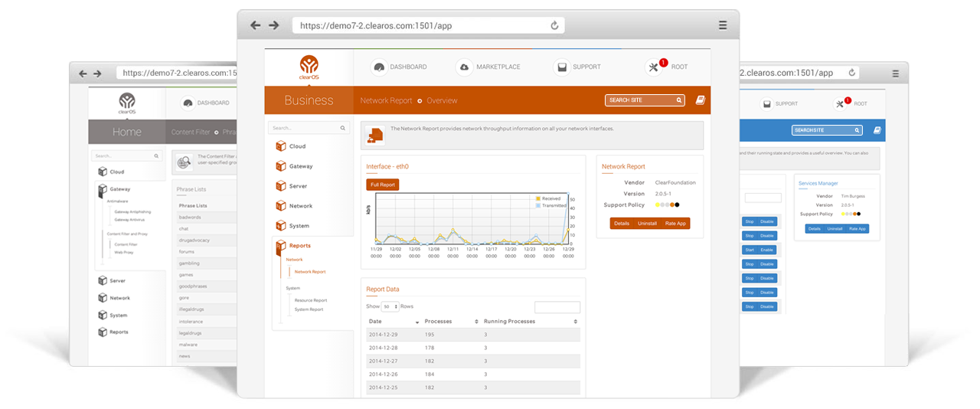Screen dimensions: 980x409
Task: Go back using the center browser's back arrow
Action: tap(256, 25)
